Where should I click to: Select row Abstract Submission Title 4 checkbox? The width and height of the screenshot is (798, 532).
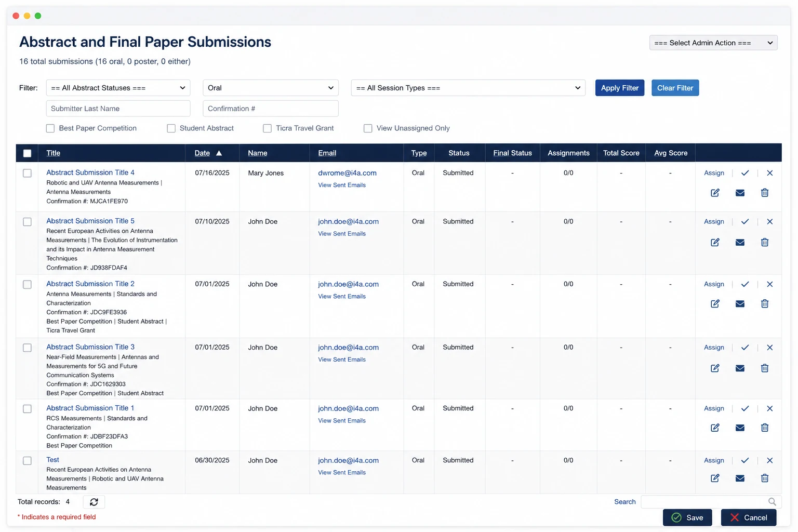point(28,174)
